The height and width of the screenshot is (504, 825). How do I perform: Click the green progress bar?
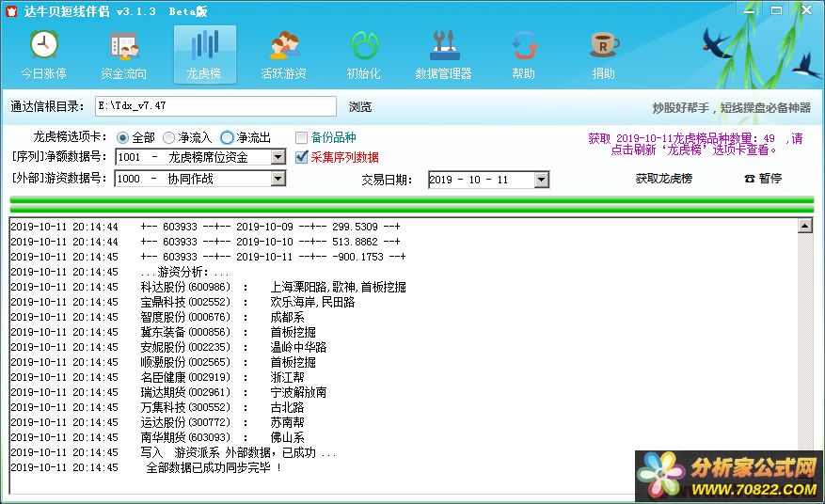click(412, 205)
